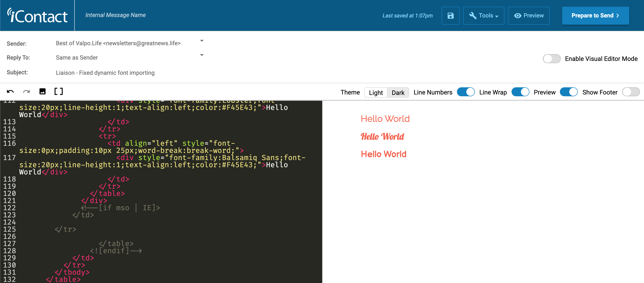The image size is (644, 283).
Task: Click Prepare to Send button
Action: (595, 16)
